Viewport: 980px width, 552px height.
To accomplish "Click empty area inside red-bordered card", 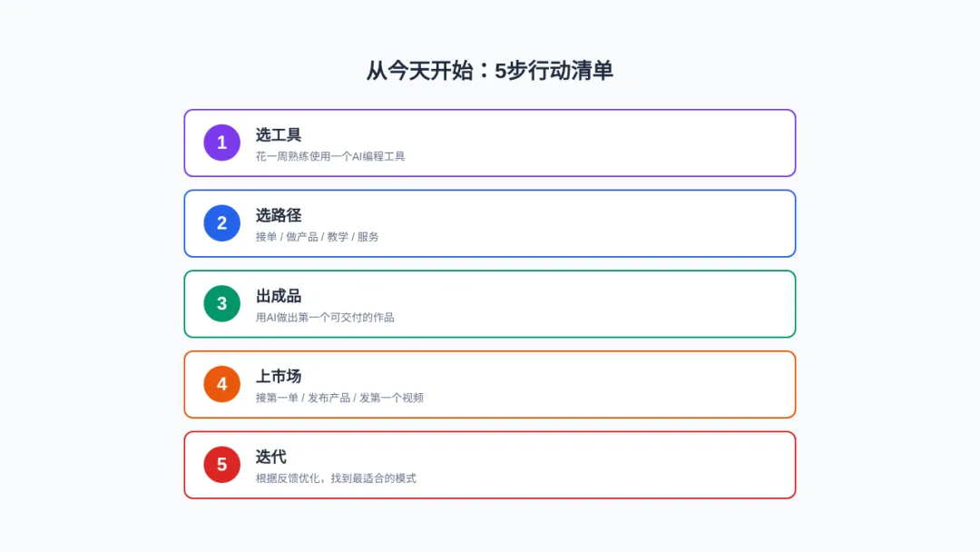I will click(593, 465).
